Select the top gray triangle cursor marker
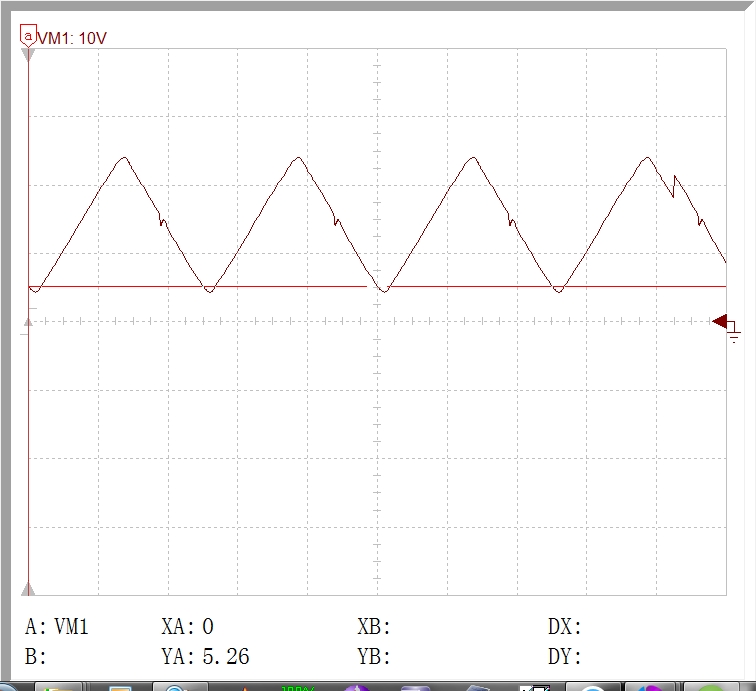Image resolution: width=756 pixels, height=691 pixels. (x=28, y=55)
